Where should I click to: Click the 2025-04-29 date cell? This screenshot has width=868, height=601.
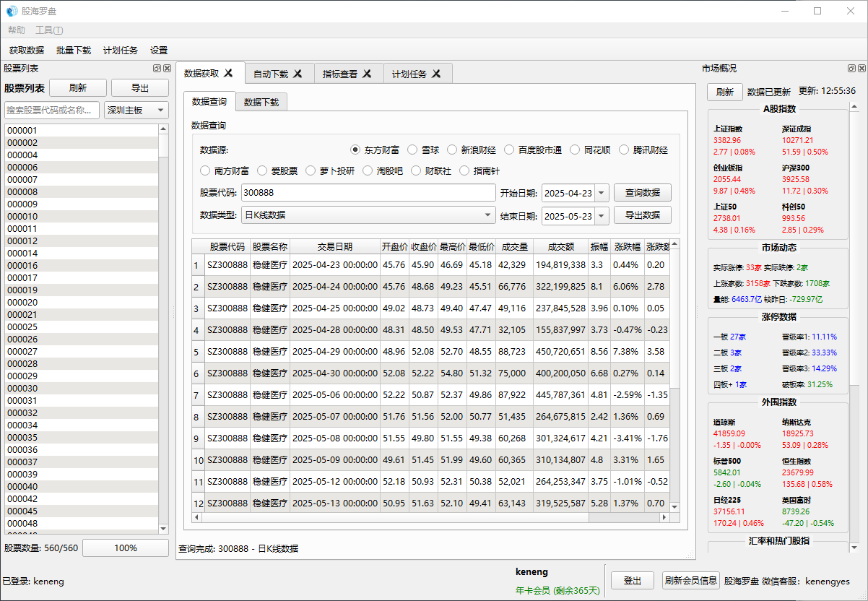coord(335,352)
